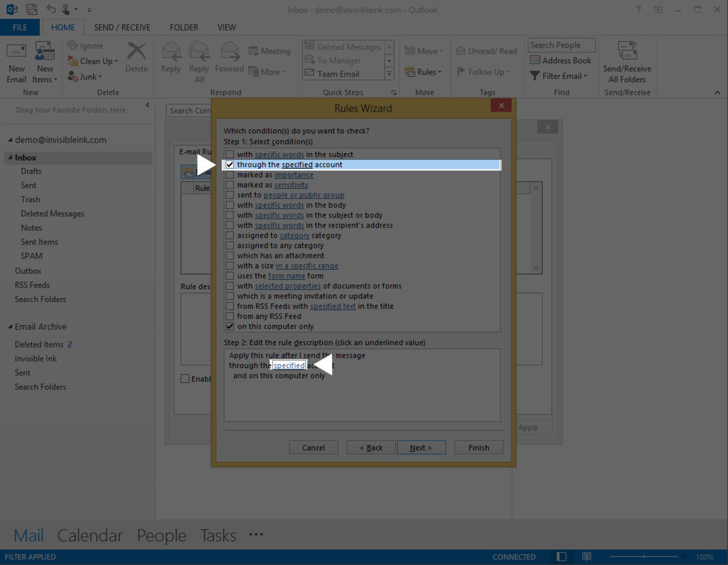Switch to Normal view in status bar
Viewport: 728px width, 565px height.
point(561,557)
